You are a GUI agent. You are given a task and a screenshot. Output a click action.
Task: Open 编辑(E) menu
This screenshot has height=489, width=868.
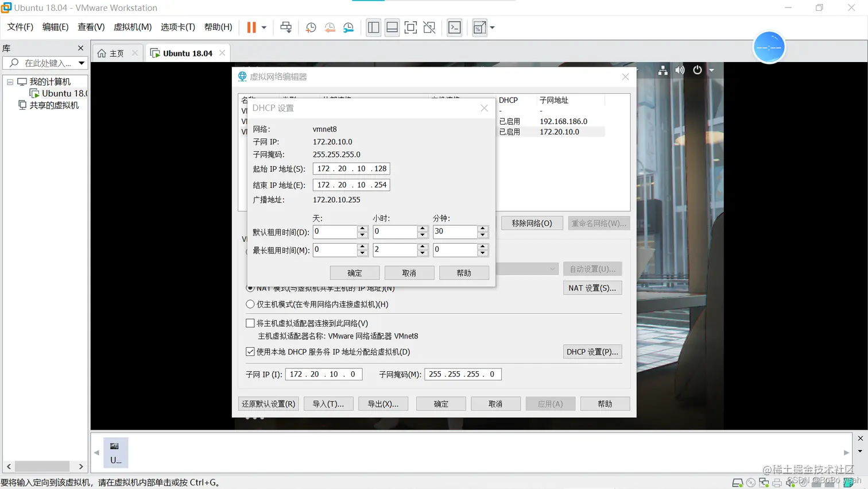click(55, 27)
